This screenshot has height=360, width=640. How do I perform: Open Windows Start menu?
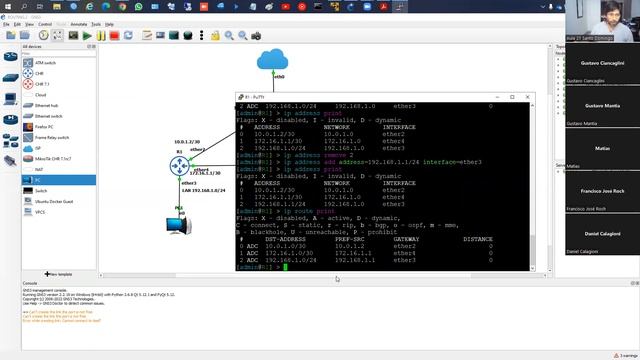(8, 7)
